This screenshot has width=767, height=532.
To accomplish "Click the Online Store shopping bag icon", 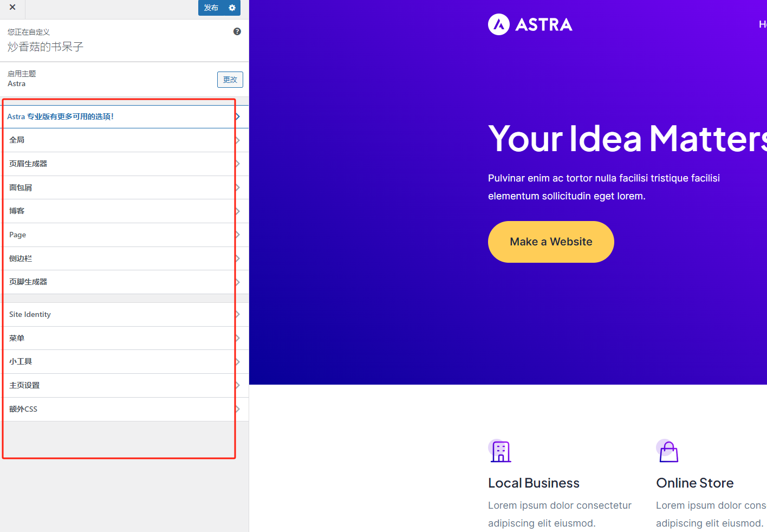I will [x=668, y=451].
